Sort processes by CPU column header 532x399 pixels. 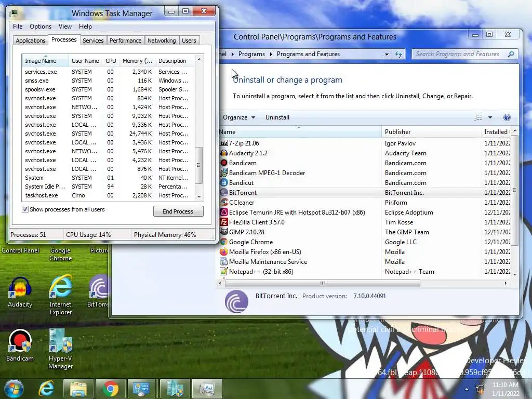(111, 61)
